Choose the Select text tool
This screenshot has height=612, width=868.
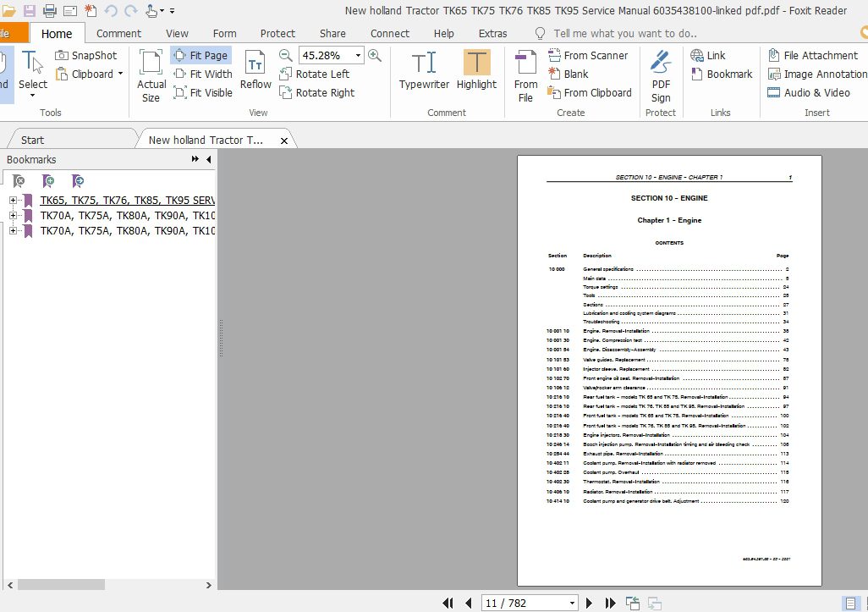coord(33,74)
